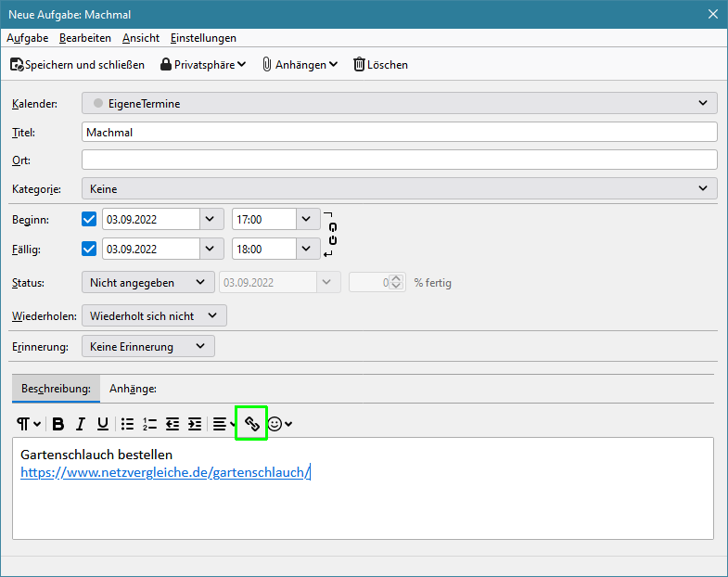
Task: Apply italic formatting in description toolbar
Action: [x=81, y=424]
